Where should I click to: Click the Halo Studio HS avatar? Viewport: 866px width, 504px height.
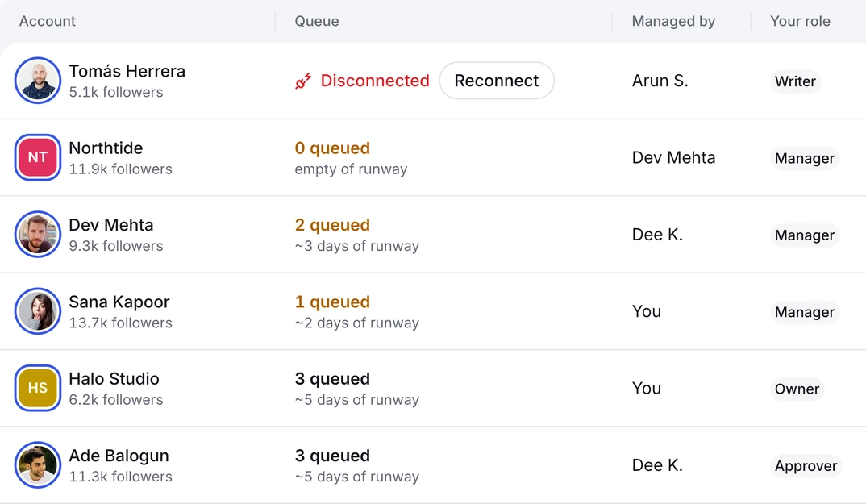click(x=38, y=388)
